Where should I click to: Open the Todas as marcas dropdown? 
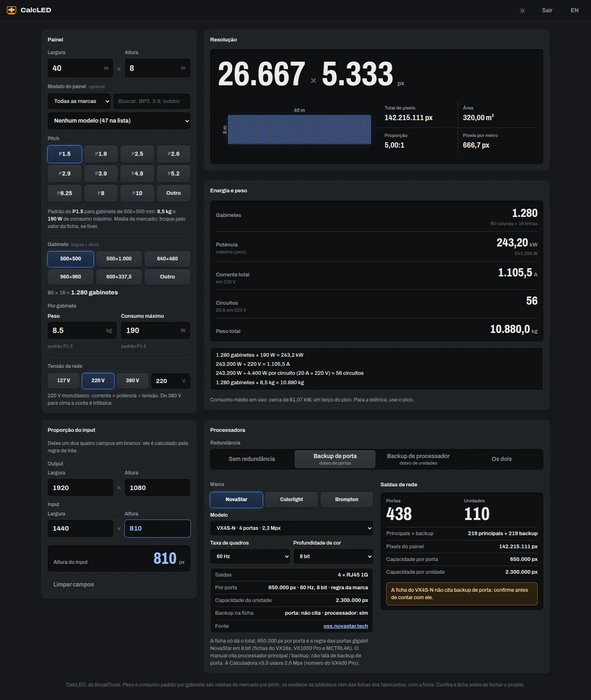(x=79, y=101)
